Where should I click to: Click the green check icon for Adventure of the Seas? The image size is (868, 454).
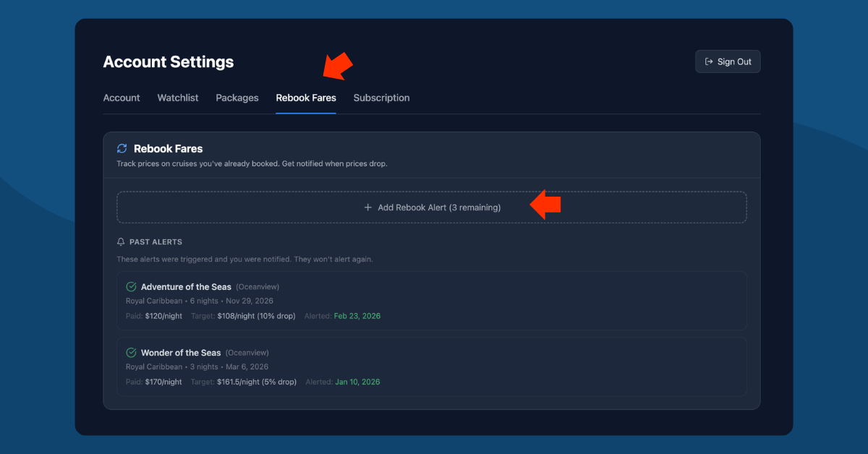click(131, 287)
